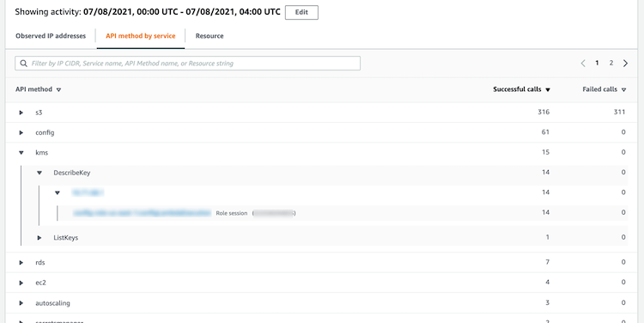Select page 1 in pagination

coord(597,63)
